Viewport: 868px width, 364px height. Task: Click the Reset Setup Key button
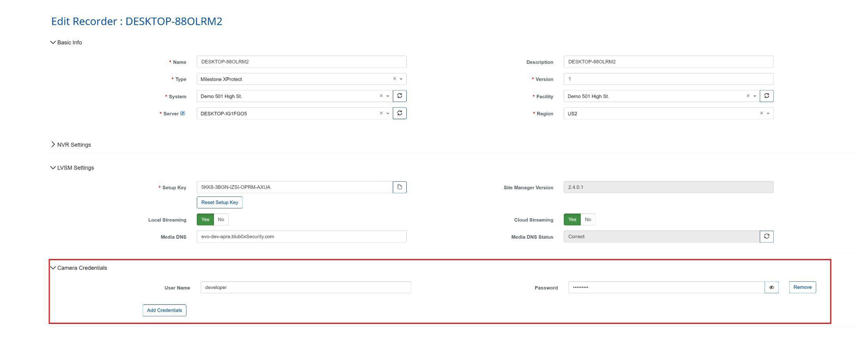tap(219, 202)
